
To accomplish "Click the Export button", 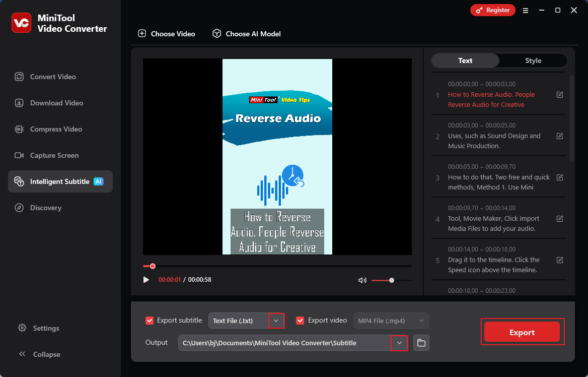I will pyautogui.click(x=522, y=332).
